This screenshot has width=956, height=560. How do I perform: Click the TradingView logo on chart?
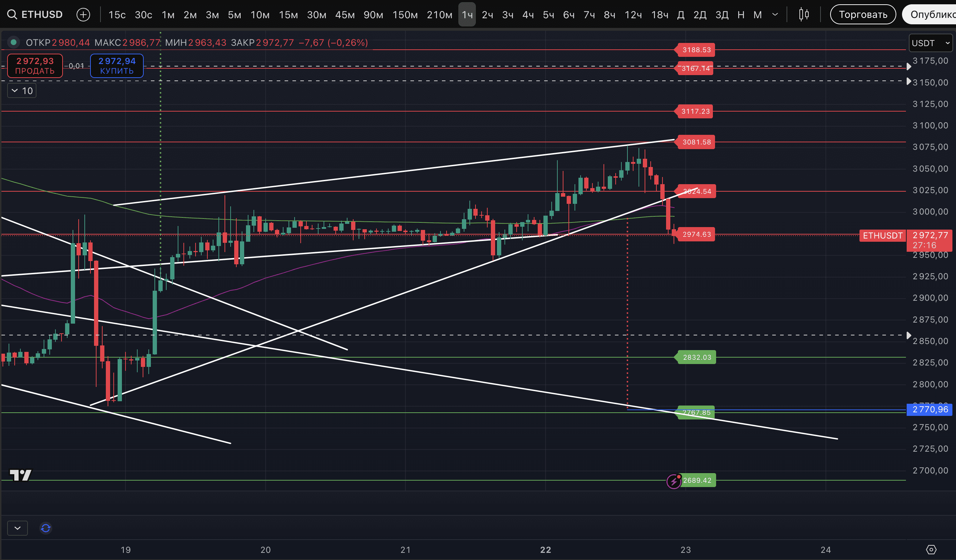coord(20,475)
